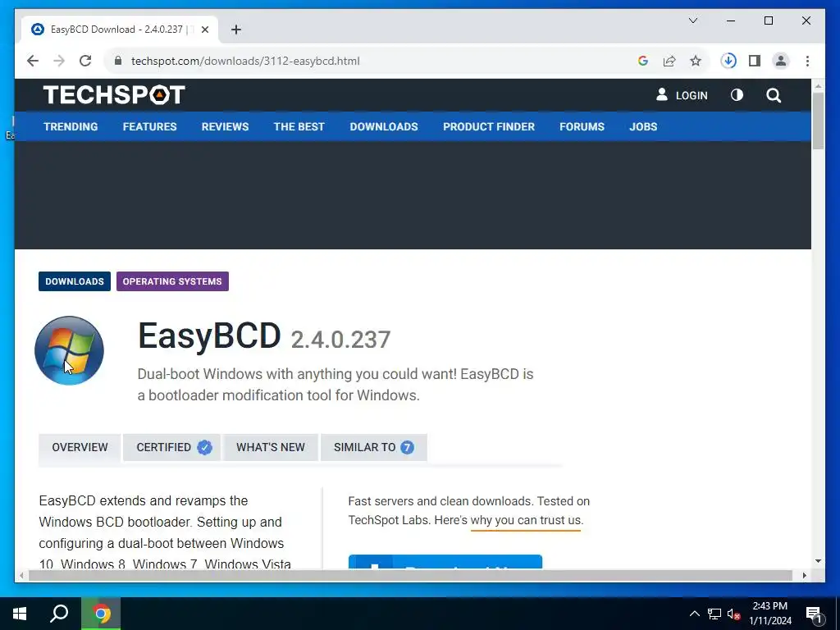Viewport: 840px width, 630px height.
Task: Open the Chrome profile avatar
Action: pos(781,61)
